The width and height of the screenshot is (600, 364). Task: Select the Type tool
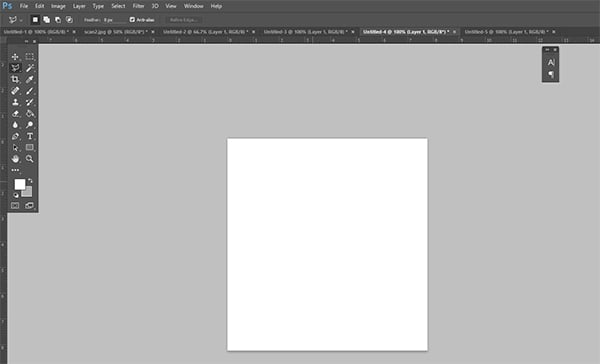coord(29,136)
